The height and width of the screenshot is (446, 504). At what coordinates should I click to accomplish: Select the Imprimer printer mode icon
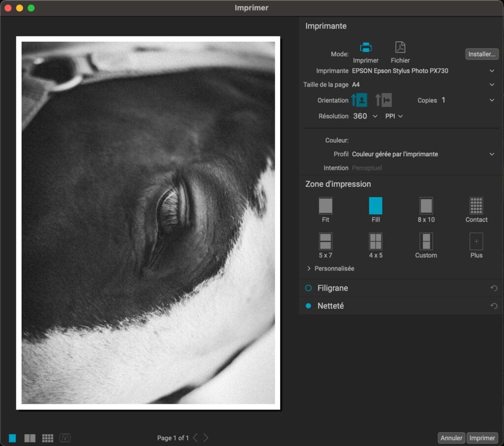pyautogui.click(x=365, y=48)
